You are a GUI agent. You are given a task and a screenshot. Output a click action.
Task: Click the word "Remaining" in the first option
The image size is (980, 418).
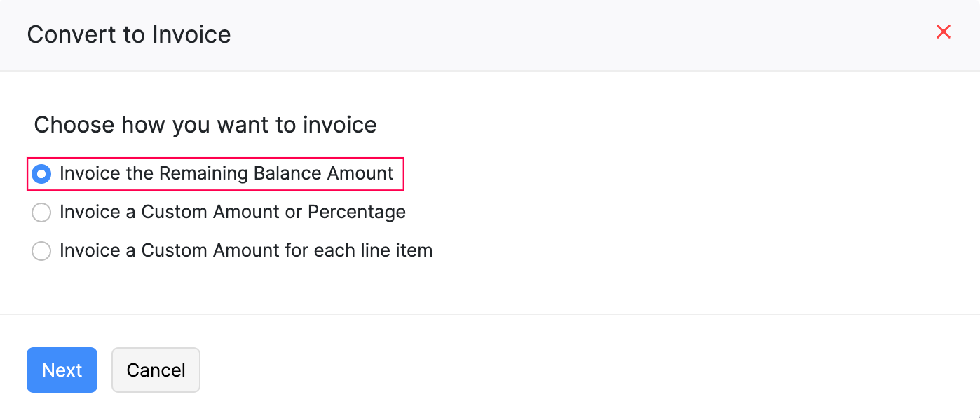[204, 174]
